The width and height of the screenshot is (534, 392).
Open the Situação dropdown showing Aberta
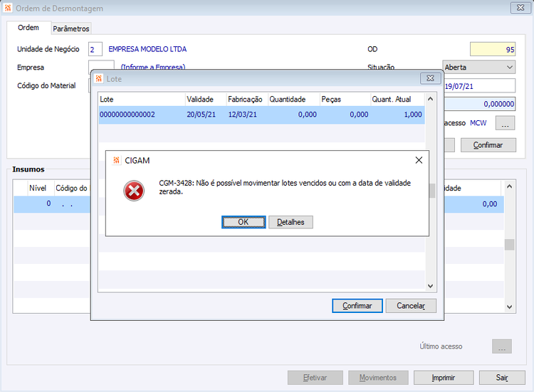479,68
